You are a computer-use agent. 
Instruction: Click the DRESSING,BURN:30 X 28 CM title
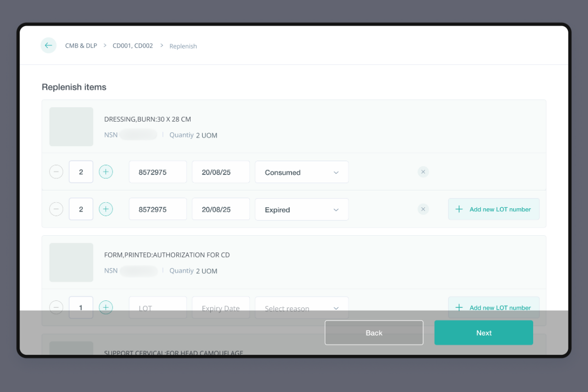click(x=147, y=119)
